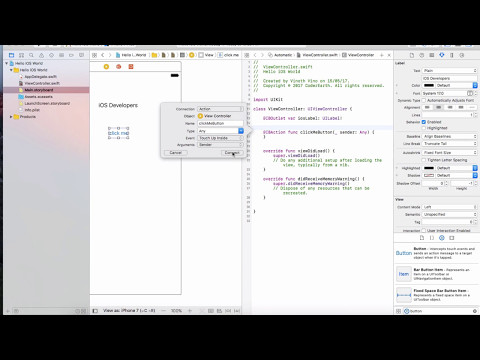Click Connect button in connection popover
480x360 pixels.
pos(232,153)
